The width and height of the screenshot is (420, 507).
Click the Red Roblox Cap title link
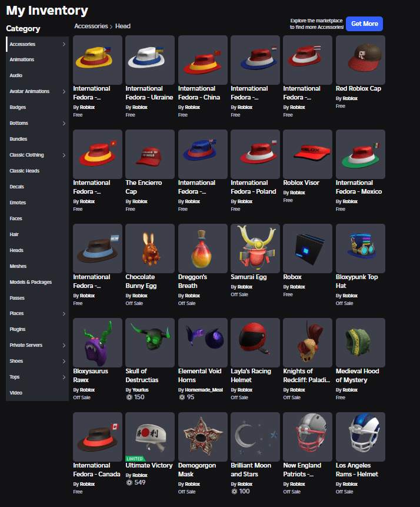(358, 88)
